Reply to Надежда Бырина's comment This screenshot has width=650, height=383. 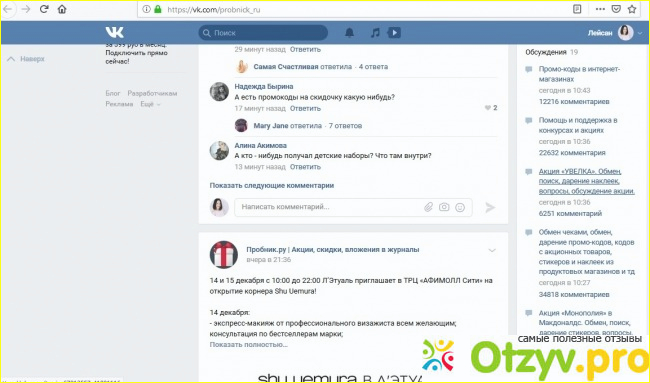(305, 108)
